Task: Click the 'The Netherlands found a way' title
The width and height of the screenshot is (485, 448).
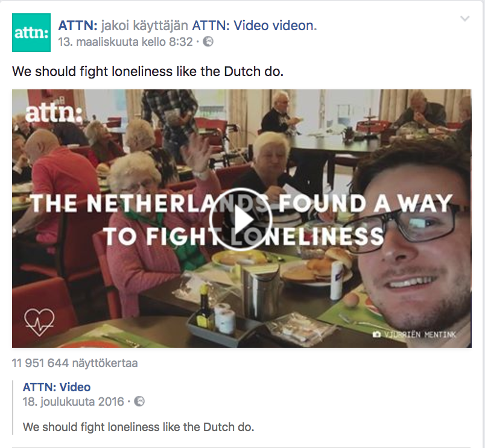Action: 241,220
